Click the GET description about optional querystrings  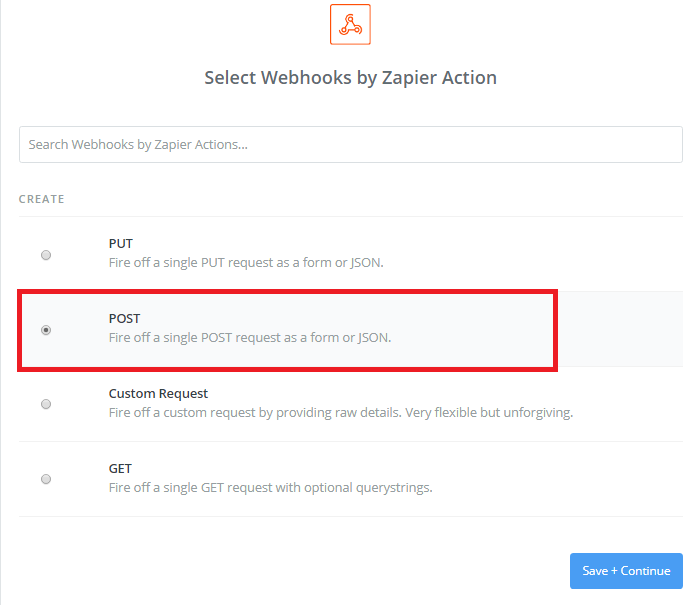coord(270,487)
